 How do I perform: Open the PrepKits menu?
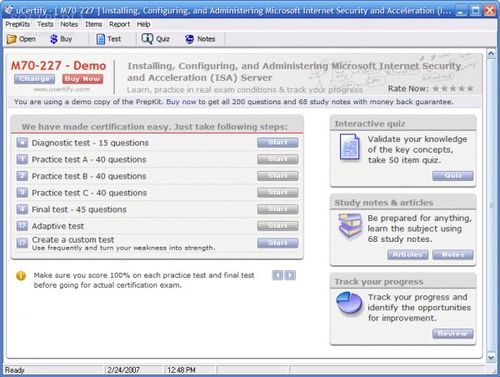click(x=17, y=24)
